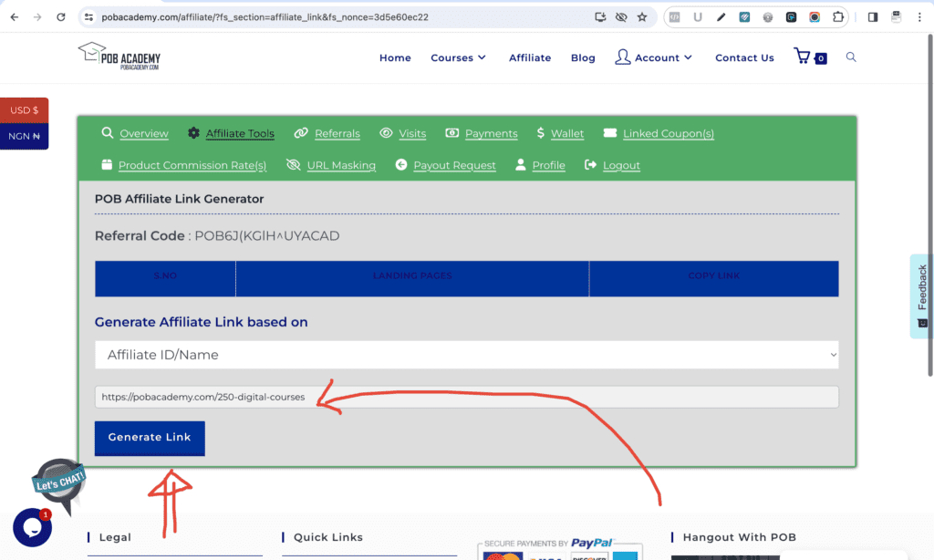Click the POB Academy logo

tap(119, 56)
